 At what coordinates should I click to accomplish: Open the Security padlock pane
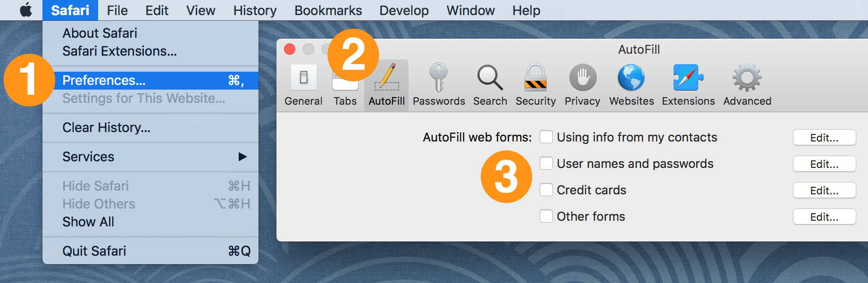(x=535, y=85)
